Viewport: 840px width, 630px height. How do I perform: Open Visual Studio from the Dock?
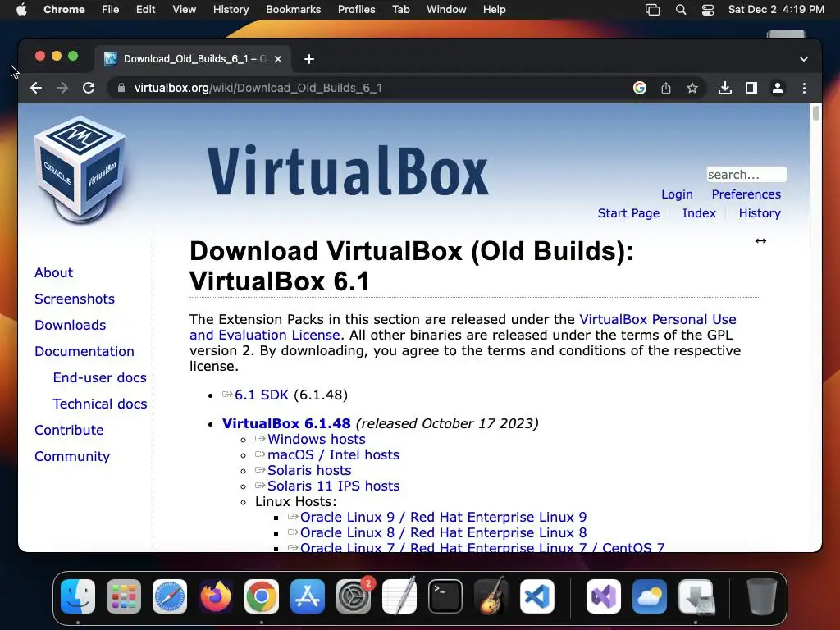604,596
